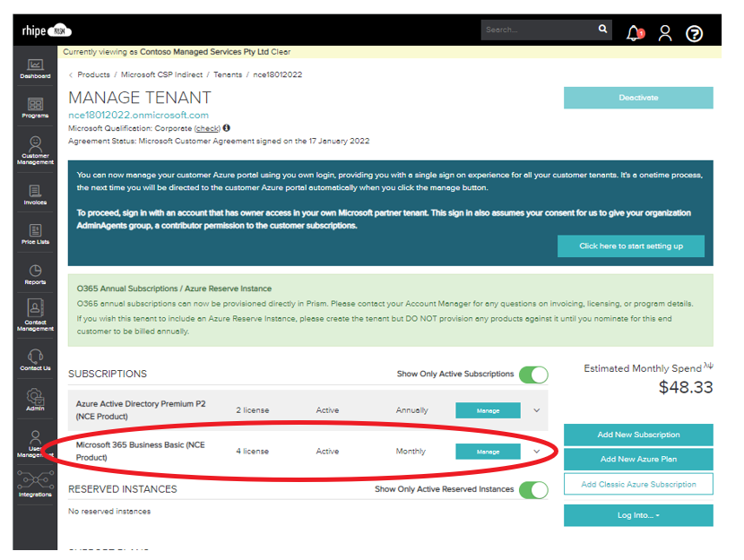Open the Price Lists sidebar icon

35,234
